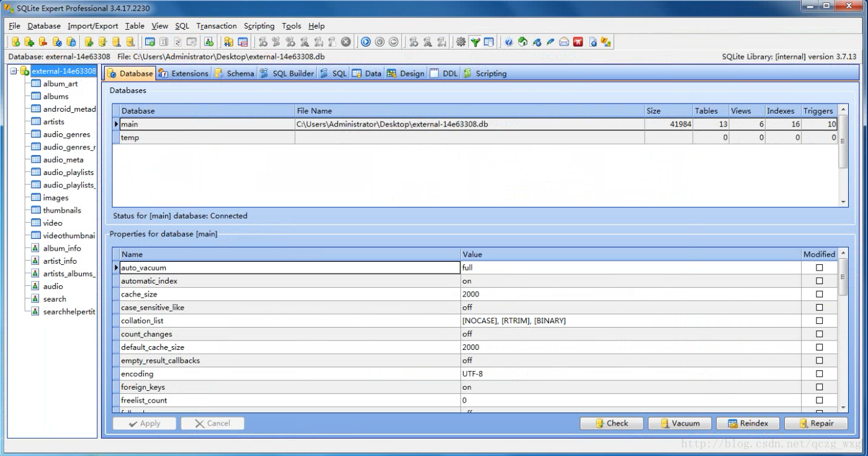Click the table grid view toolbar icon

[x=488, y=42]
